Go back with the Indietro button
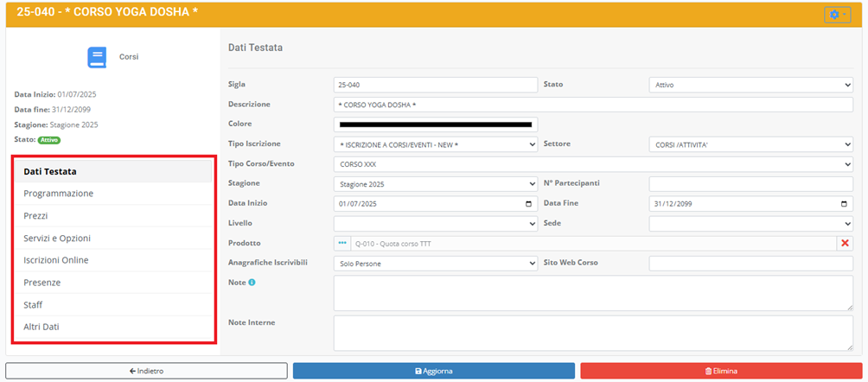 pyautogui.click(x=146, y=371)
